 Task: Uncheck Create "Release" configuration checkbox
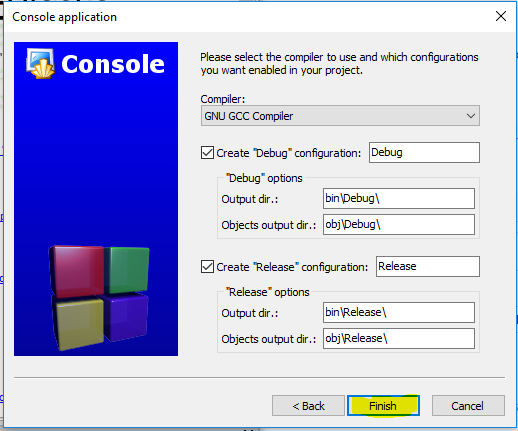(207, 267)
